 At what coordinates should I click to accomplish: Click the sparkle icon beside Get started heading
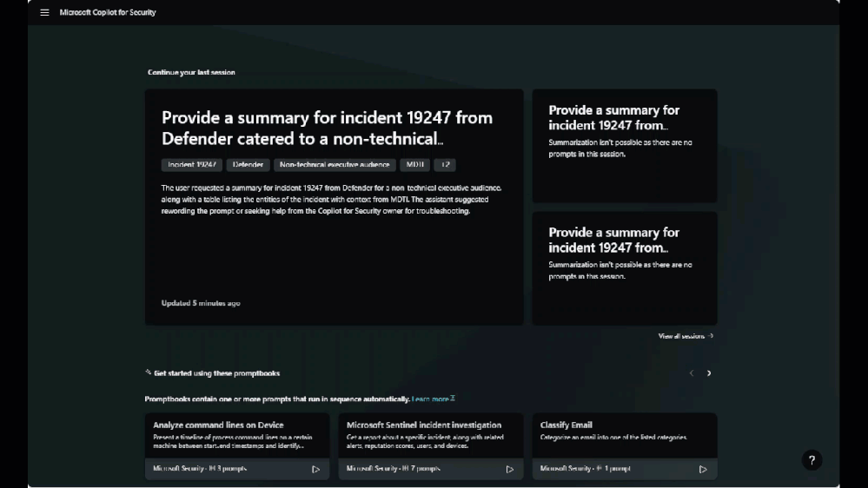tap(149, 373)
